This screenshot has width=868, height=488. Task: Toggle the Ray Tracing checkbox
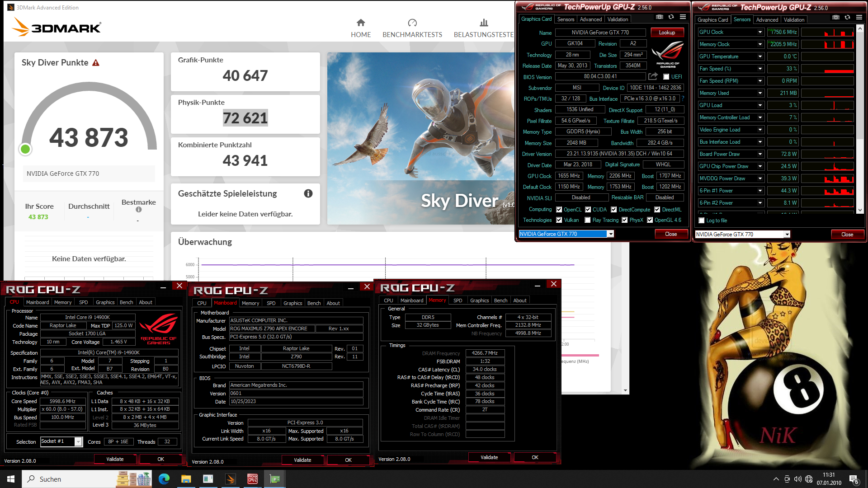point(588,220)
